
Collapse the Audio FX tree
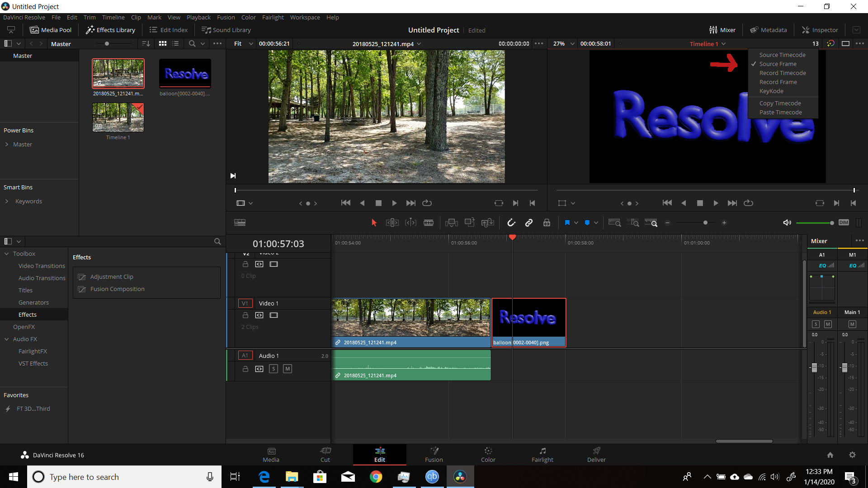point(7,339)
